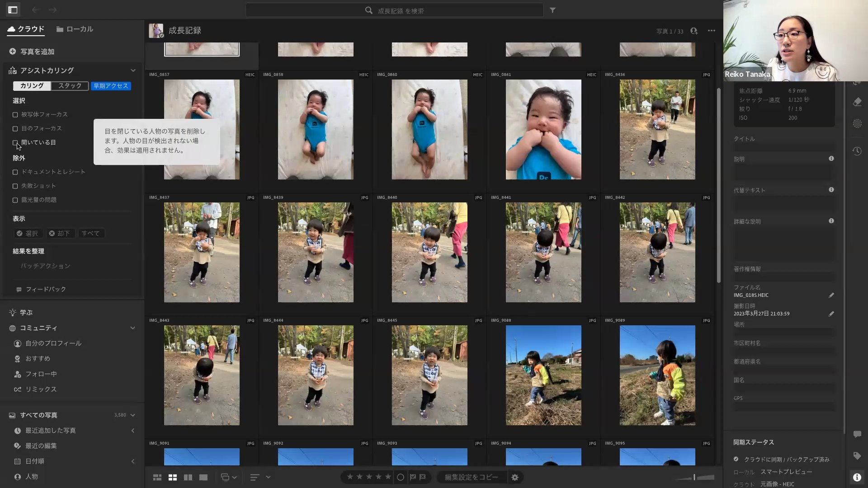
Task: Switch to the ローカル tab
Action: 75,29
